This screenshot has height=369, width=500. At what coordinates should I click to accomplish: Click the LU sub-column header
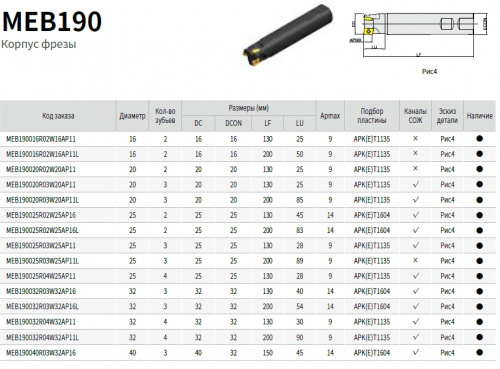click(x=300, y=123)
